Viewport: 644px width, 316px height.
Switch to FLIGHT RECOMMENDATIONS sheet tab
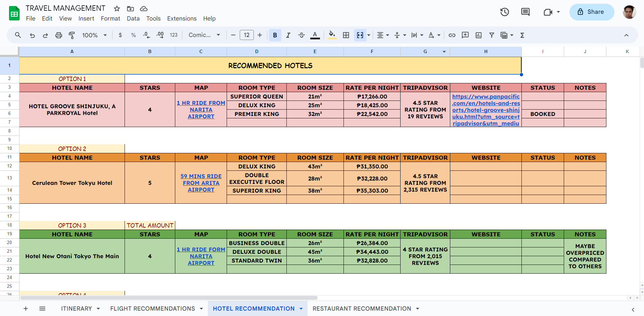153,309
